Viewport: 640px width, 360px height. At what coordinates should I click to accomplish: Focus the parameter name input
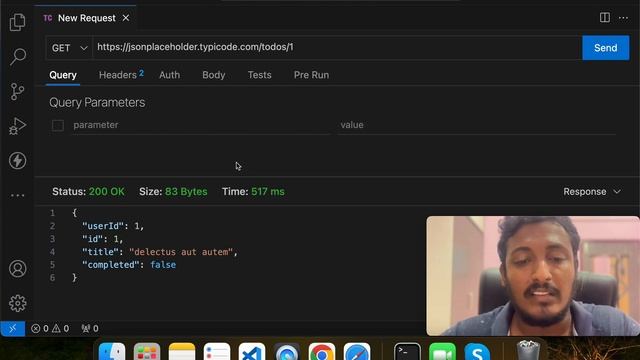[x=201, y=125]
